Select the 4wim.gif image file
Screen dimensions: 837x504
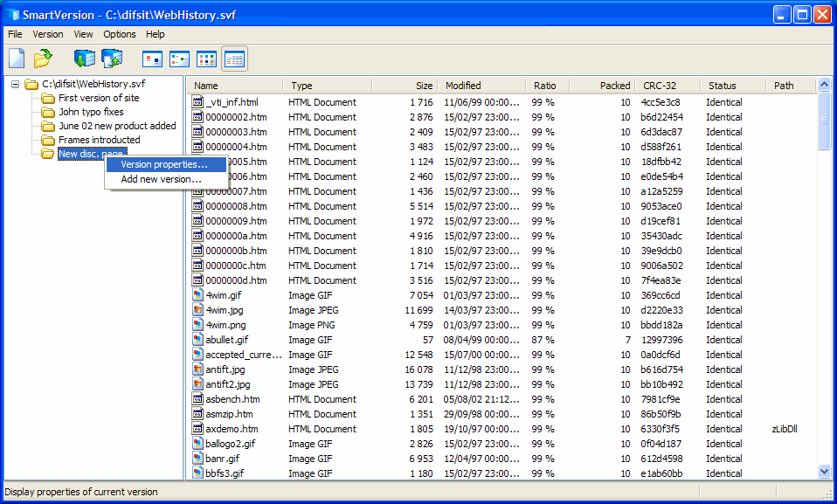pyautogui.click(x=221, y=295)
